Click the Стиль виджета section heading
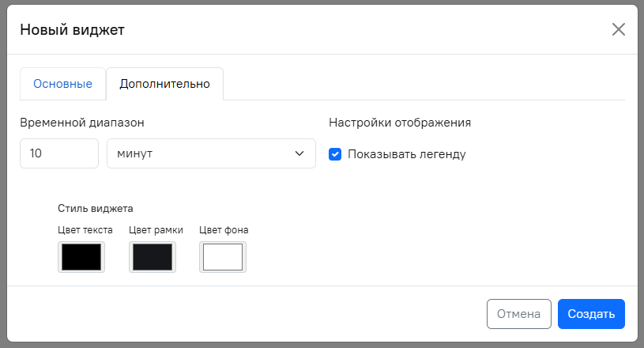644x348 pixels. coord(95,209)
